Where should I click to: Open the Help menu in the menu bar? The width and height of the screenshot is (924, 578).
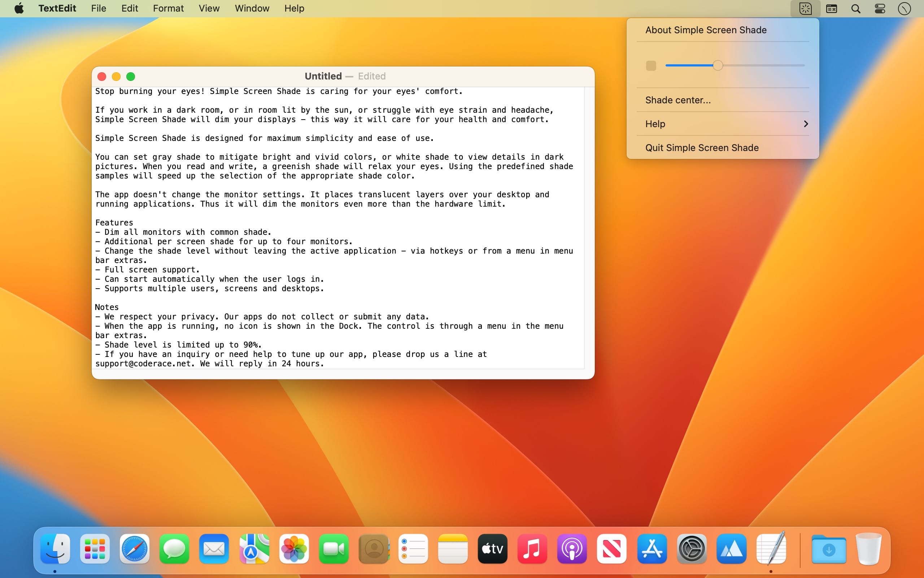294,8
